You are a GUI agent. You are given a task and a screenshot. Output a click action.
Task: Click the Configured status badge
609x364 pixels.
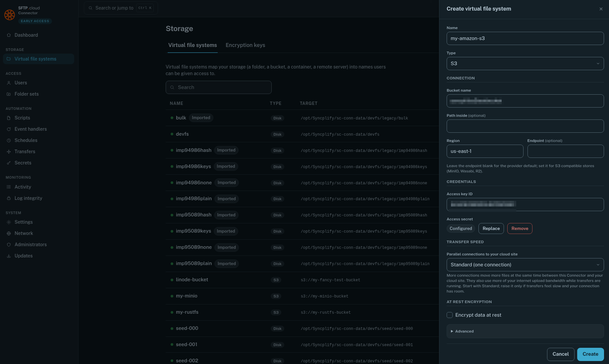click(461, 229)
